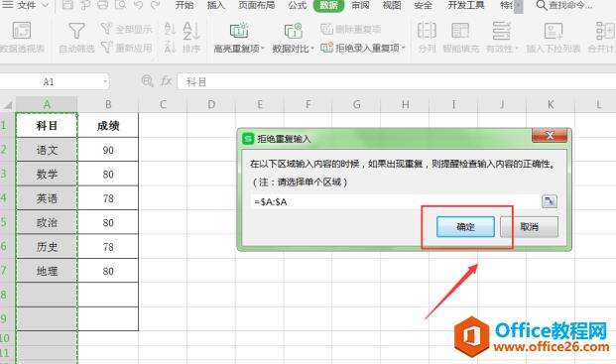The image size is (616, 364).
Task: Click the 全部显示 filter option
Action: [126, 29]
